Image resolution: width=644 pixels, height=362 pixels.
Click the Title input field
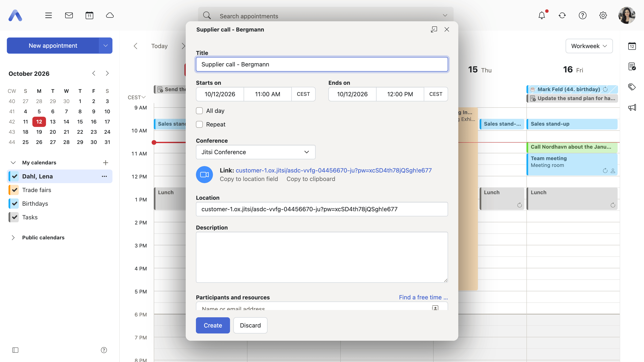click(x=322, y=64)
